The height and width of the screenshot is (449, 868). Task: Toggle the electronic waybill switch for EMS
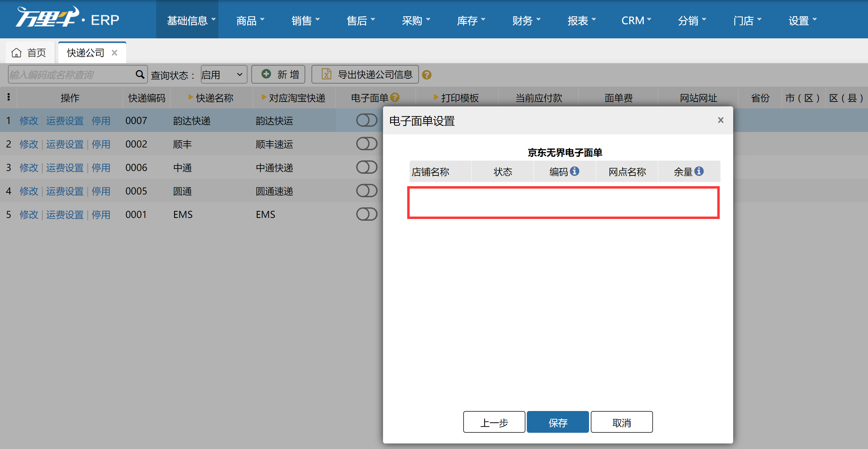point(366,214)
